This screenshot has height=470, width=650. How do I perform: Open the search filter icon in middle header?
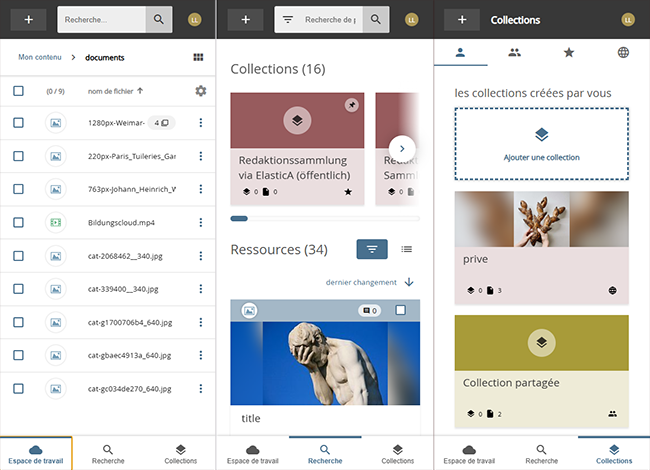click(x=287, y=19)
